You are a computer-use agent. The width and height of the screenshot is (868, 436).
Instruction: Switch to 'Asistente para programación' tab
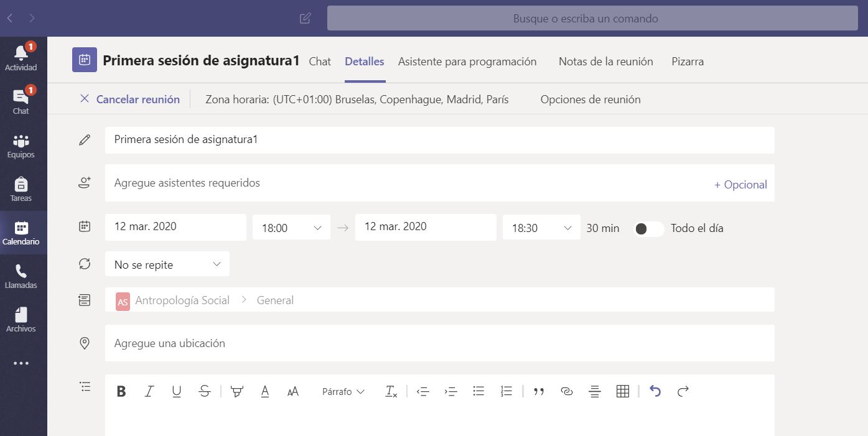tap(467, 62)
